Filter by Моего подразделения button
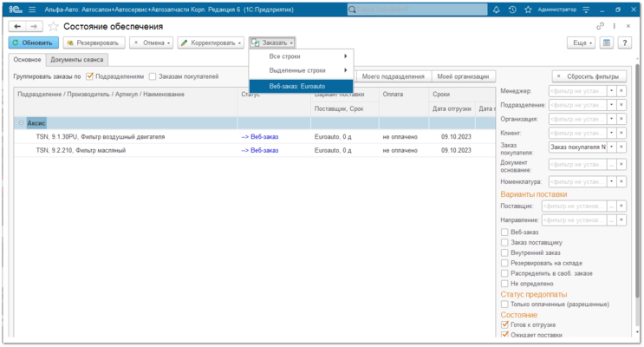Screen dimensions: 644x347 tap(393, 76)
